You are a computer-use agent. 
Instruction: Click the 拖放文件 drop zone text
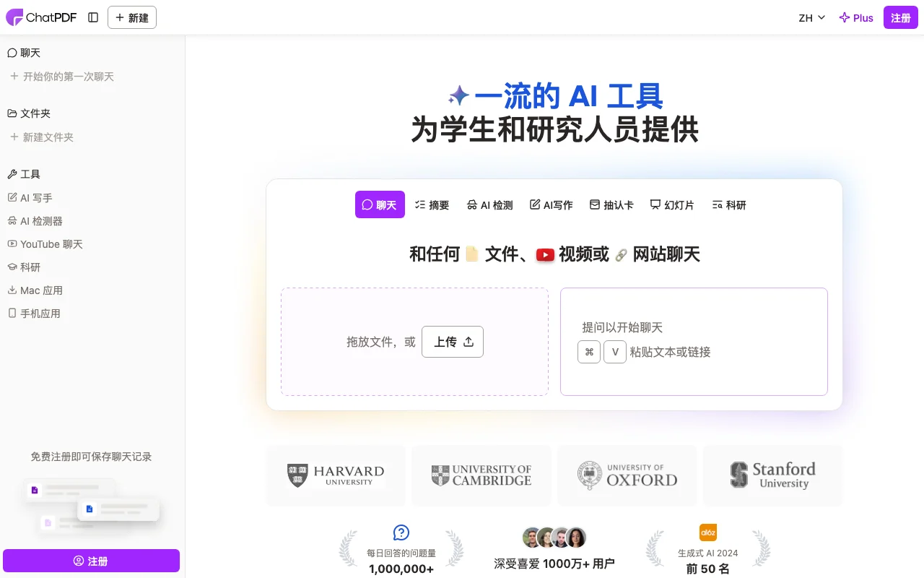(381, 342)
